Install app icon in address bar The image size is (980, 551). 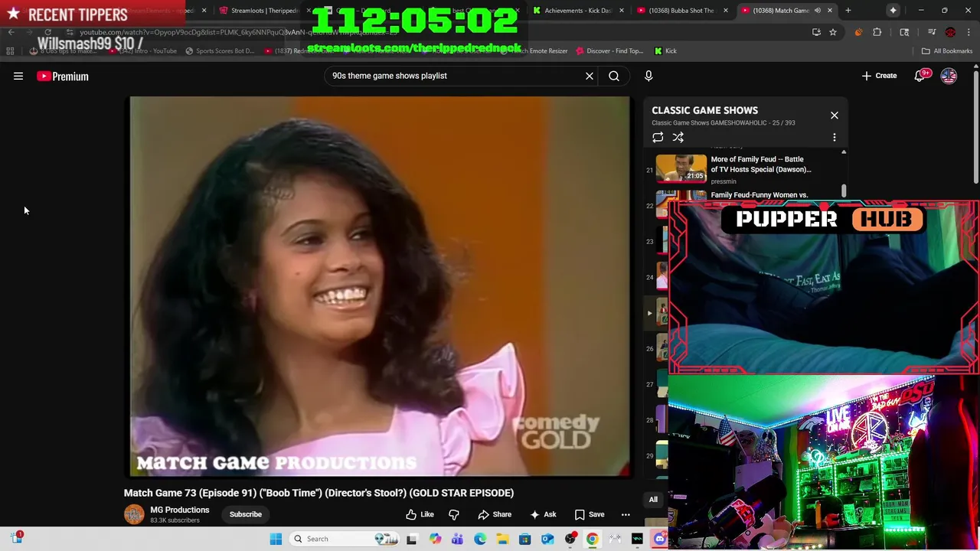point(816,32)
